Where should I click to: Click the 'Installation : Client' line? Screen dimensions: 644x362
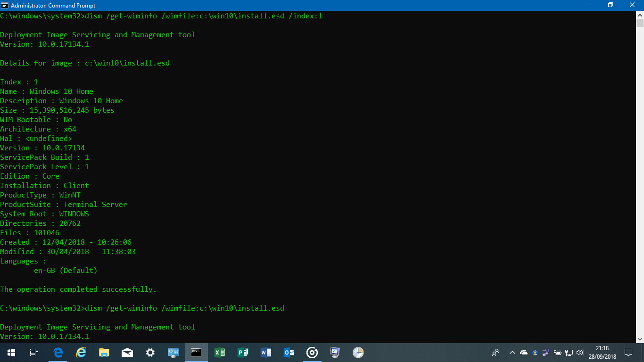(x=44, y=186)
